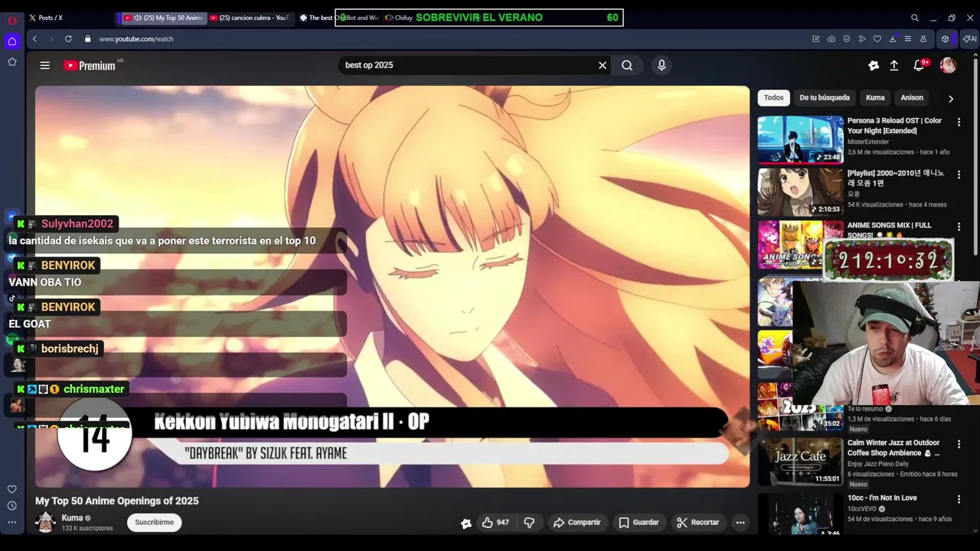View site info lock icon

click(88, 39)
